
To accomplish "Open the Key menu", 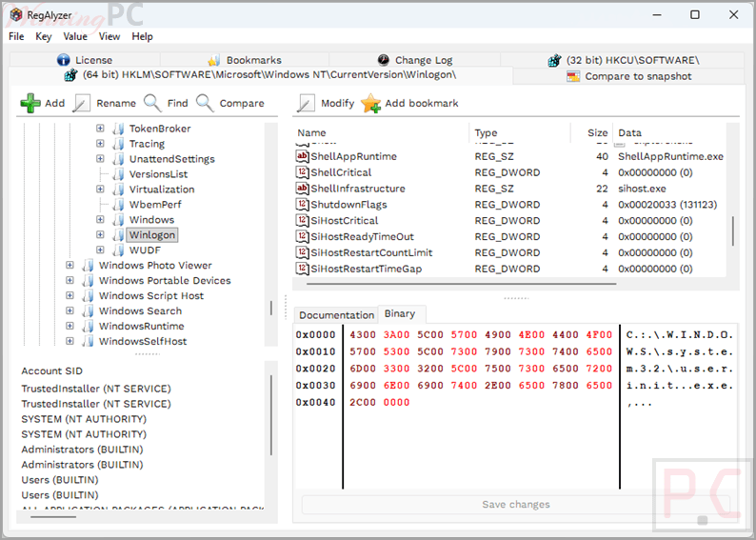I will 44,36.
